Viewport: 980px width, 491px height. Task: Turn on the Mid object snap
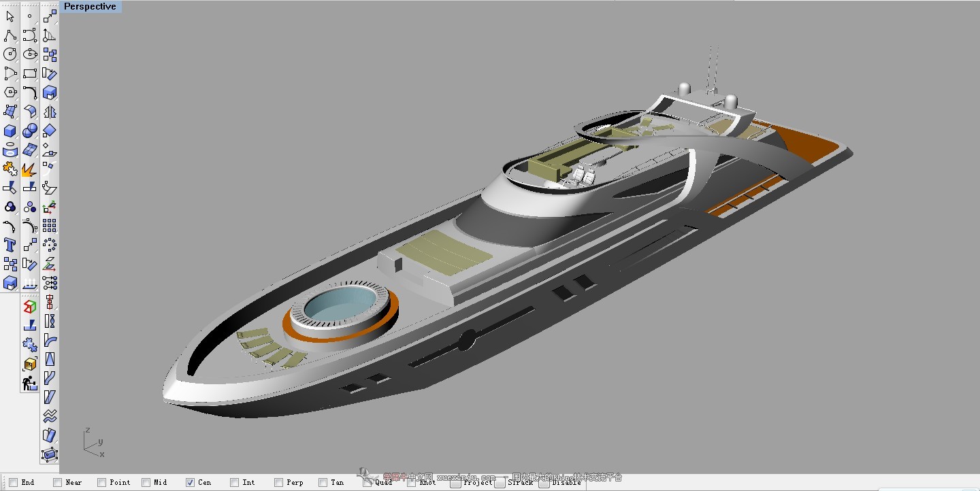[146, 483]
